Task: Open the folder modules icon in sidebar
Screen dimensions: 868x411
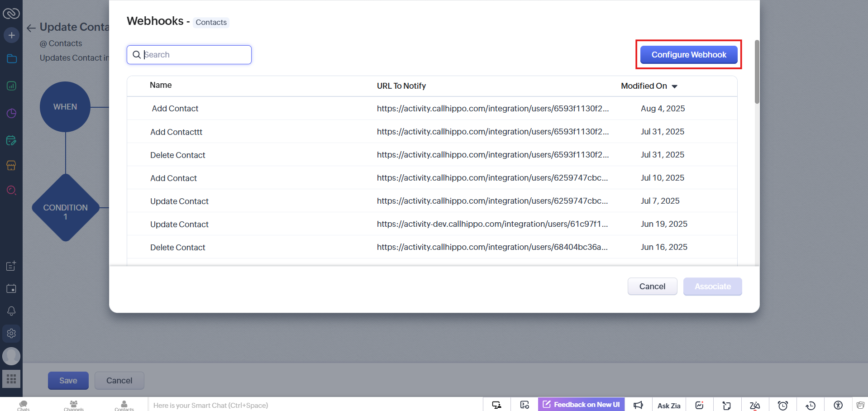Action: (x=11, y=59)
